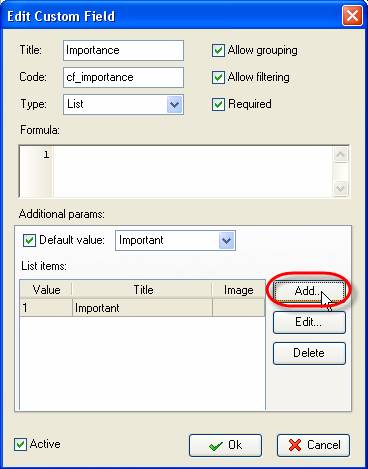Toggle the Allow filtering checkbox
The height and width of the screenshot is (469, 368).
click(218, 77)
